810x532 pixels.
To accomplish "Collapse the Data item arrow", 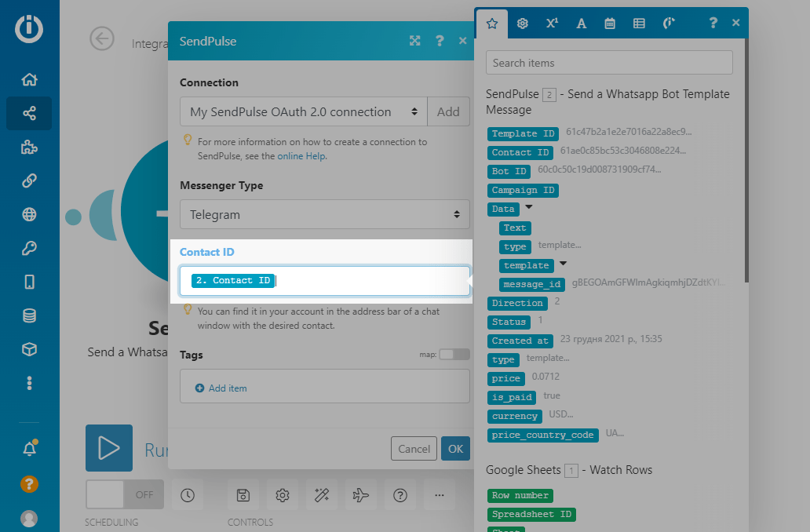I will pyautogui.click(x=528, y=208).
